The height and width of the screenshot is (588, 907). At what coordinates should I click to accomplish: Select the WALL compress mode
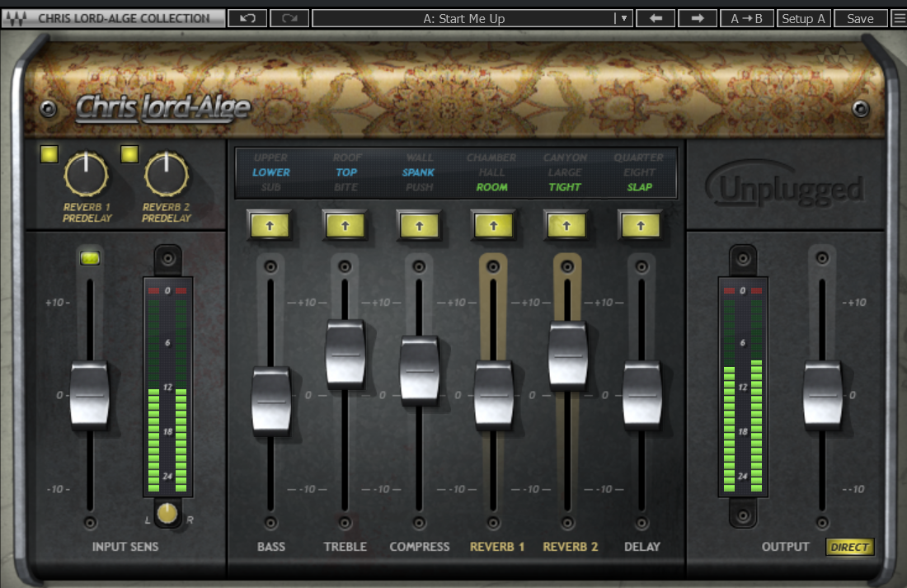point(420,158)
